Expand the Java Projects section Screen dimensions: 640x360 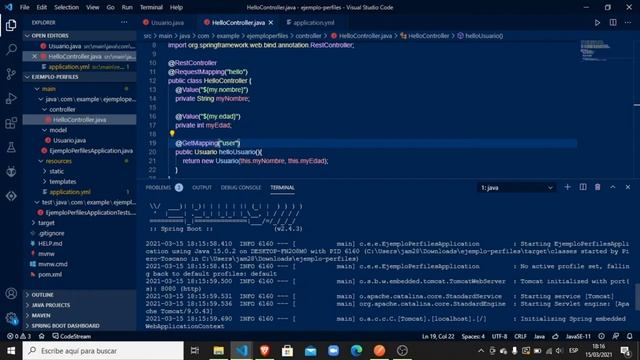tap(80, 305)
